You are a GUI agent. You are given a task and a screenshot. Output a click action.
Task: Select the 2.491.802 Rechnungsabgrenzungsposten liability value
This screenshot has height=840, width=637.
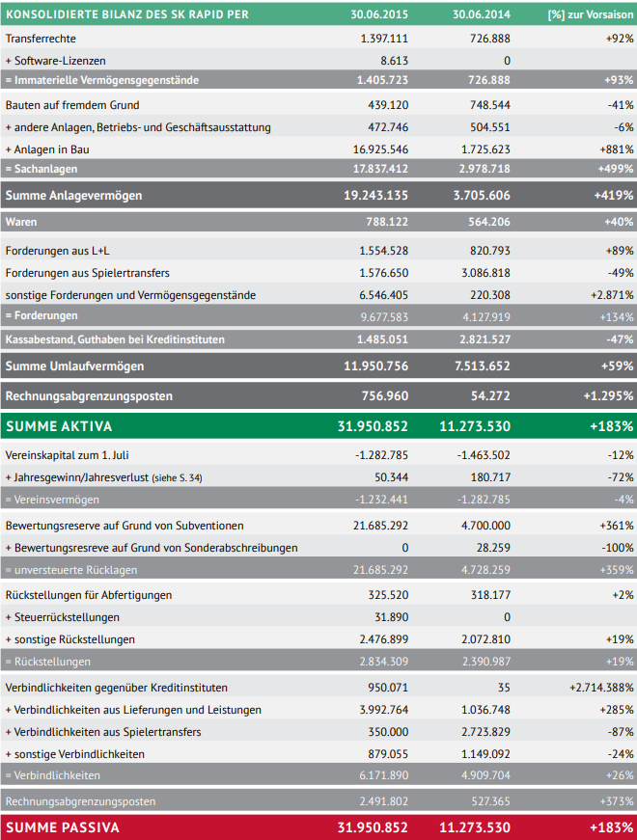pos(384,802)
